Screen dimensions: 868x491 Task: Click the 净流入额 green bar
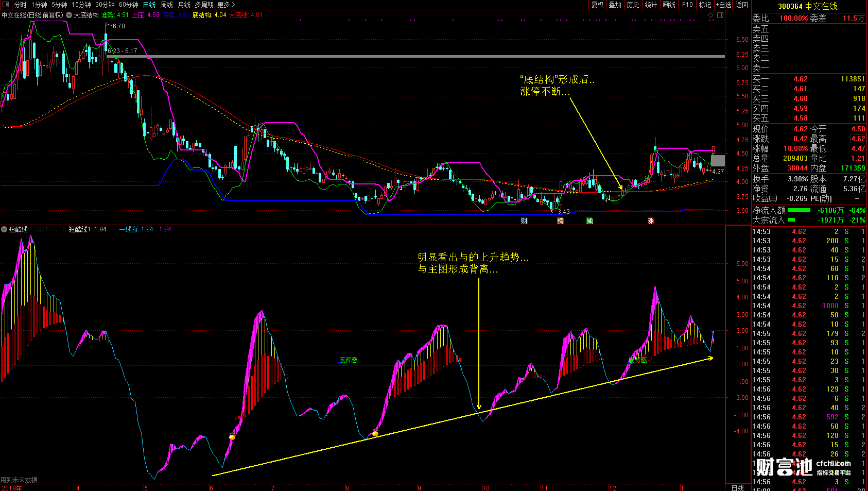click(799, 210)
